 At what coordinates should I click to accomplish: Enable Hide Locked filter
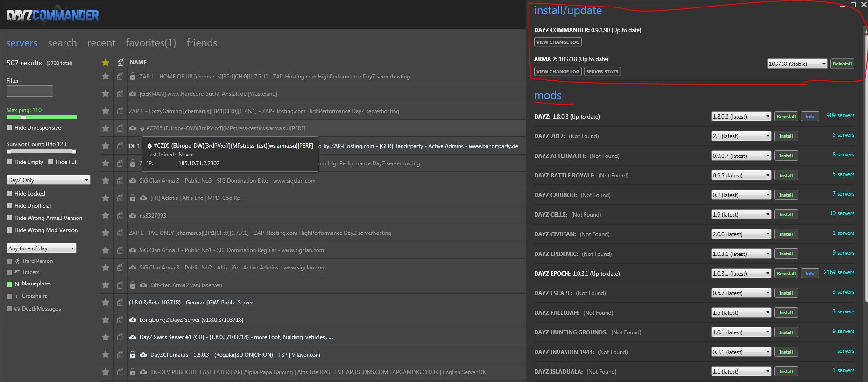point(9,193)
